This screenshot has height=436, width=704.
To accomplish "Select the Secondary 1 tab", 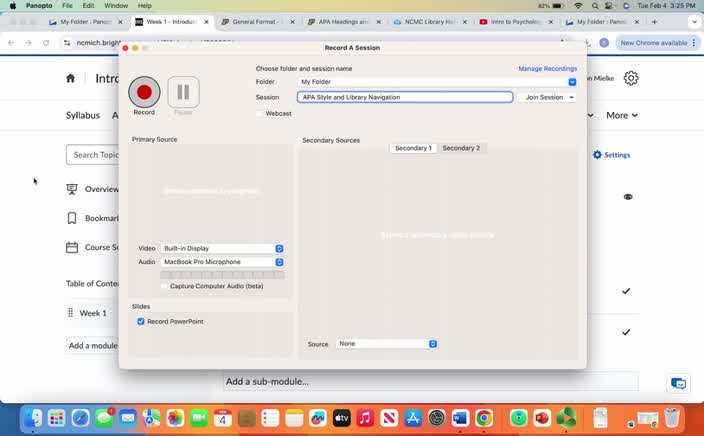I will [x=413, y=148].
